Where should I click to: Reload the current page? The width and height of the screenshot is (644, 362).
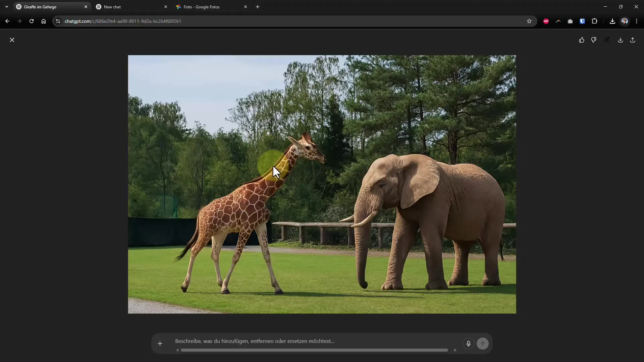(32, 21)
